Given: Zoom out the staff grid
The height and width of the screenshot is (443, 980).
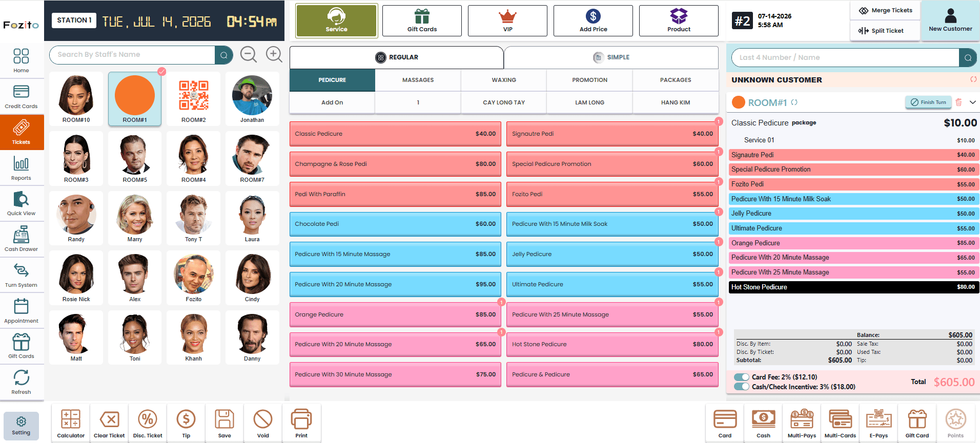Looking at the screenshot, I should pos(249,54).
